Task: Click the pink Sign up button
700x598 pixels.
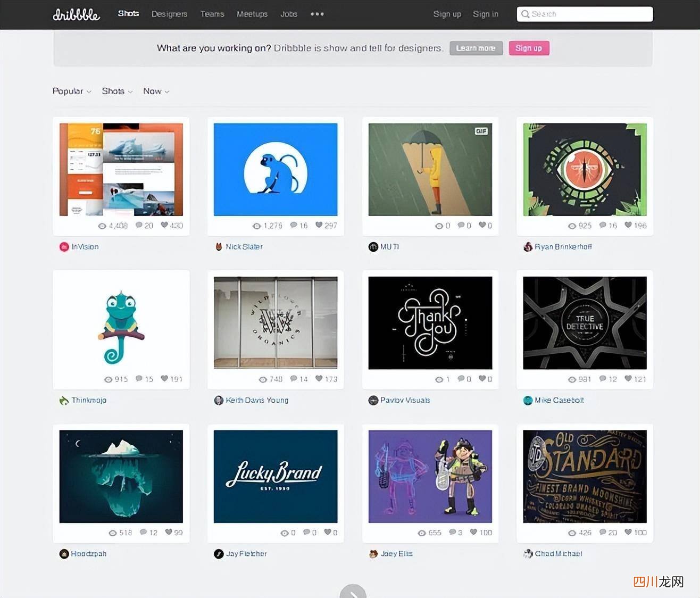Action: [x=529, y=48]
